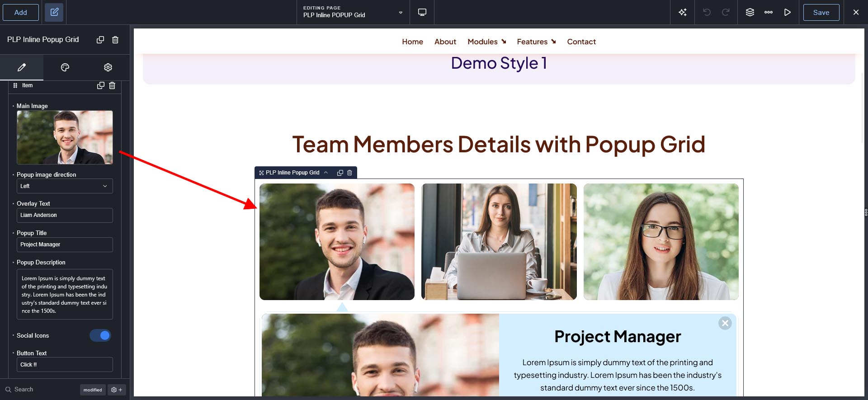Open the page editor pencil icon
868x400 pixels.
coord(54,12)
